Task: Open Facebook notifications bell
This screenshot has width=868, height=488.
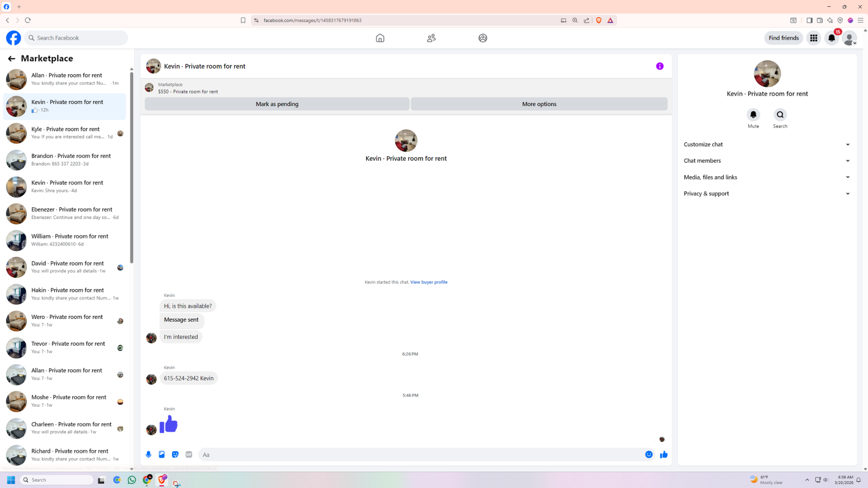Action: point(831,38)
